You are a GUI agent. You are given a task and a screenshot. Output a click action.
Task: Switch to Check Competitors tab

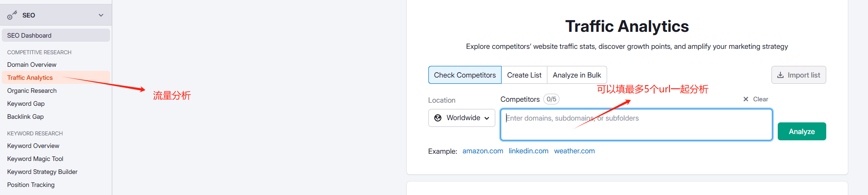click(x=465, y=75)
